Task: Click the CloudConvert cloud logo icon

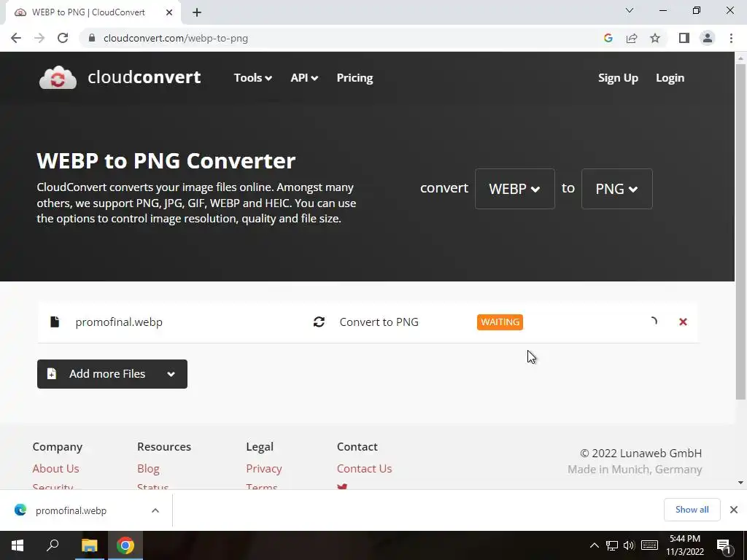Action: 58,77
